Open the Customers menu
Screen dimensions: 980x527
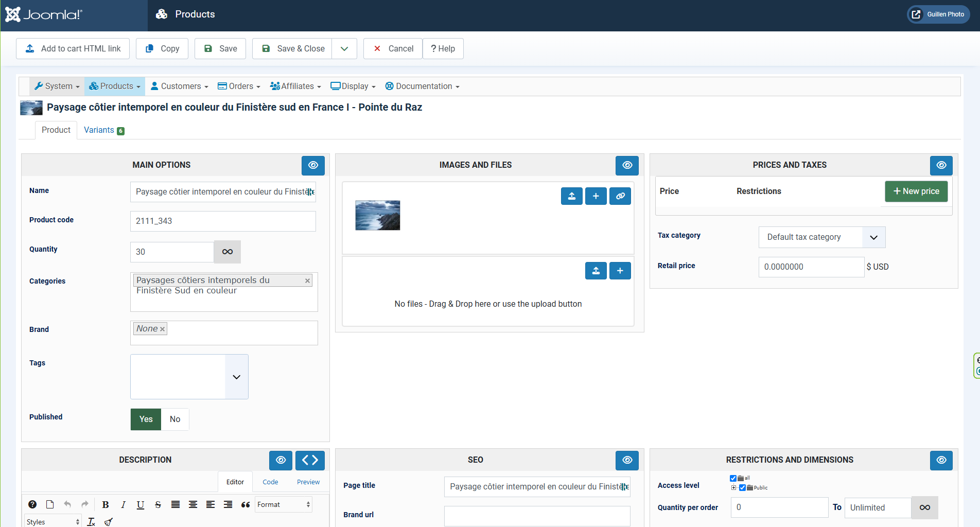180,86
